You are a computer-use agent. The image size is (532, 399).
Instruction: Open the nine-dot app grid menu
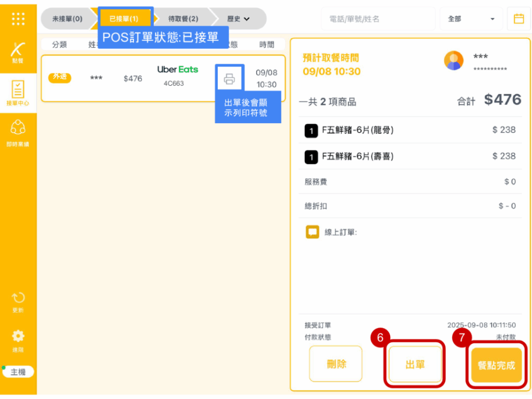pyautogui.click(x=18, y=19)
